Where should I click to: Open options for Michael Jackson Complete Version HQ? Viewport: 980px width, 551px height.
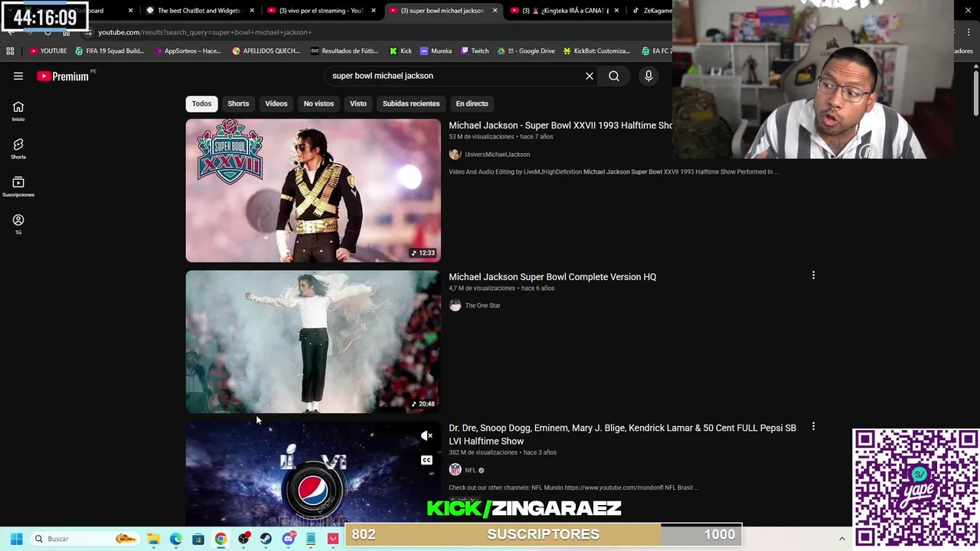tap(813, 275)
